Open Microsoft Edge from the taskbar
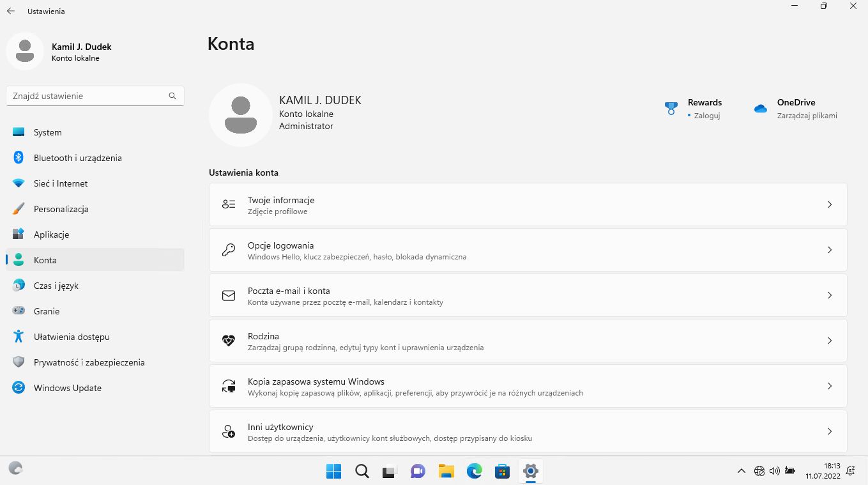This screenshot has height=485, width=868. tap(474, 471)
